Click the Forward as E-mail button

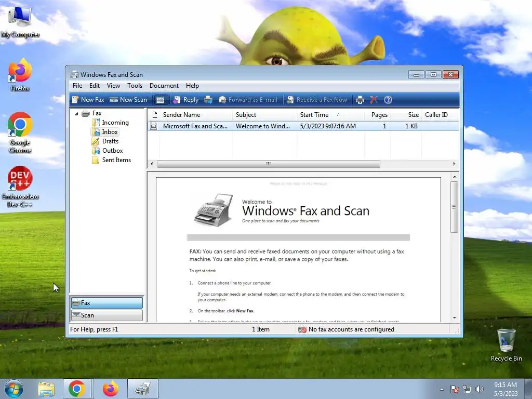coord(248,100)
